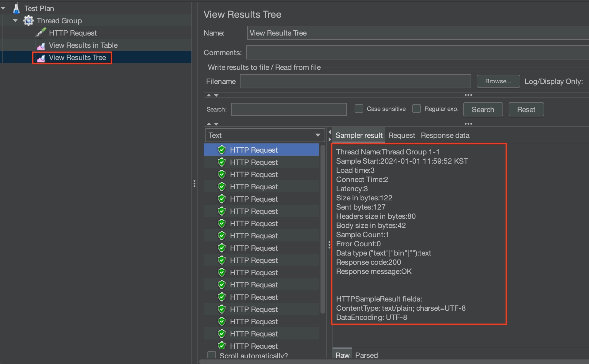Toggle the Scroll automatically checkbox
Viewport: 589px width, 364px height.
coord(212,355)
